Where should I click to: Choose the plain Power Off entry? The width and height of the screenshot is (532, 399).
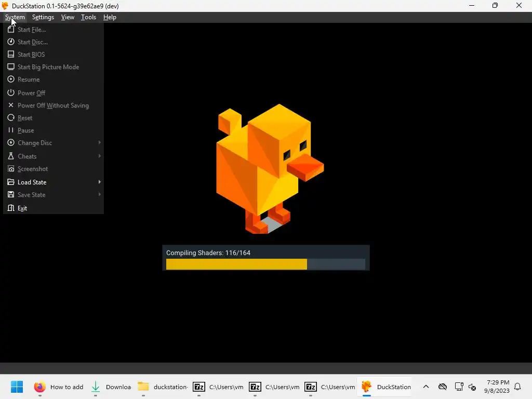tap(54, 92)
